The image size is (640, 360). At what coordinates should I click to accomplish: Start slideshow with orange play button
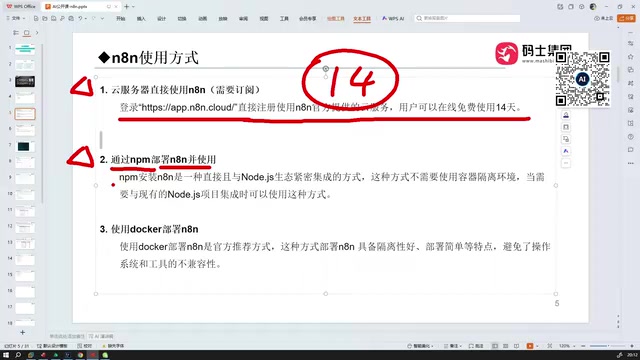pos(530,346)
